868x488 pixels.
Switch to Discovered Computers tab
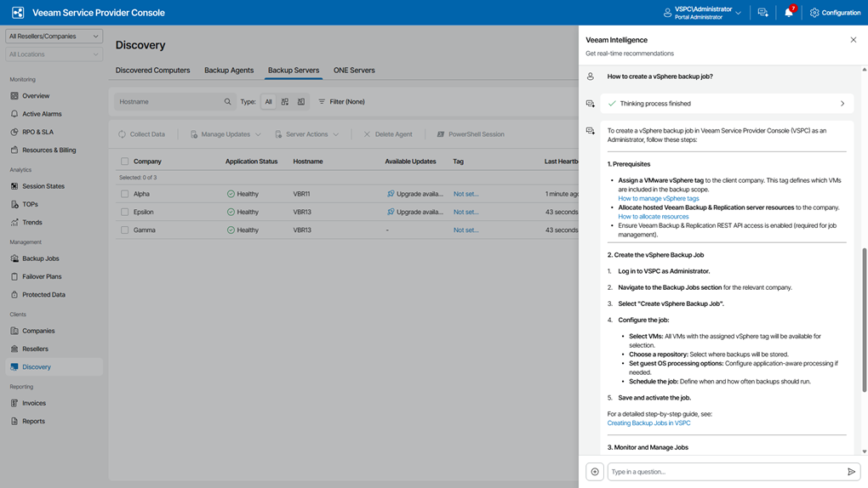pos(153,71)
